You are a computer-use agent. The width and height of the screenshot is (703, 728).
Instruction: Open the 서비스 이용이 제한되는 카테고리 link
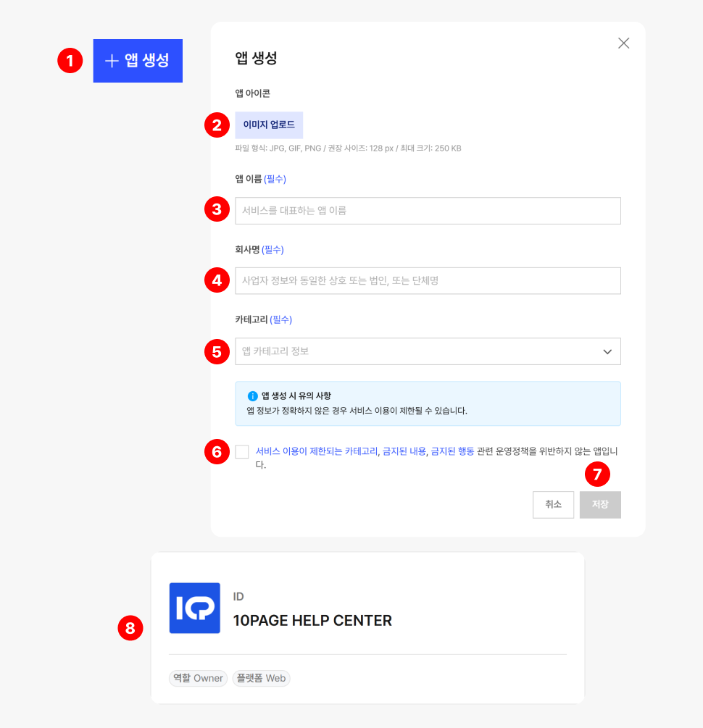[x=317, y=451]
